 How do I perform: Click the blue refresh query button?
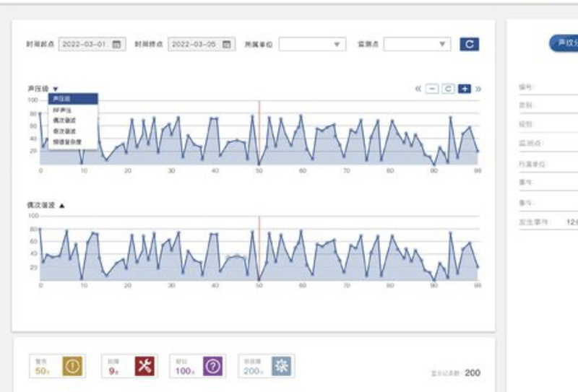469,44
